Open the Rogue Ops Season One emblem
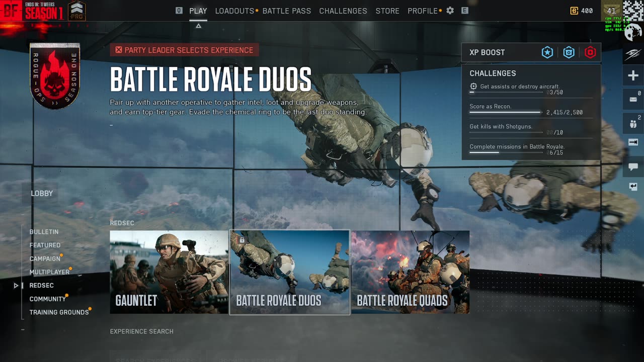 pos(55,75)
